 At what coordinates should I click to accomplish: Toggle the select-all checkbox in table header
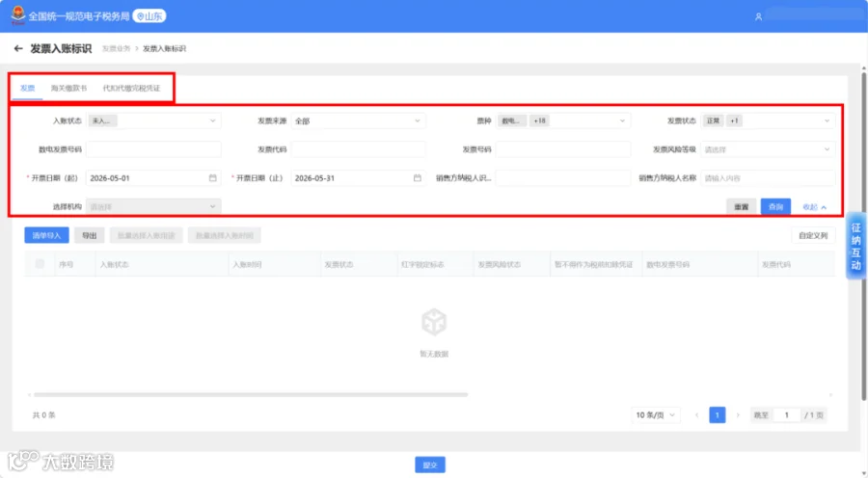[40, 264]
